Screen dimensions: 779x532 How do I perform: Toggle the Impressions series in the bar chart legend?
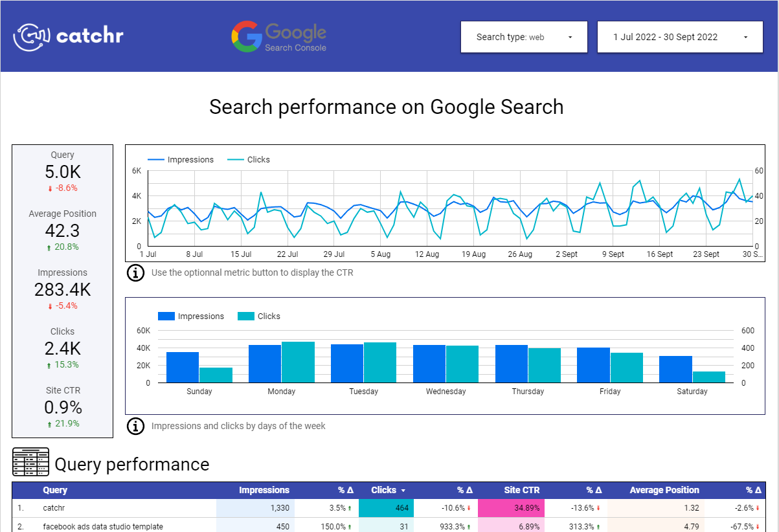tap(196, 316)
